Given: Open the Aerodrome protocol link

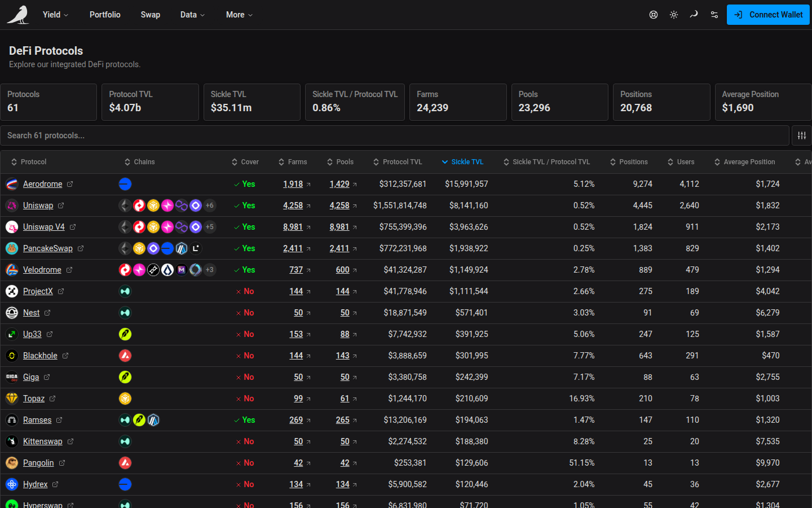Looking at the screenshot, I should (43, 184).
